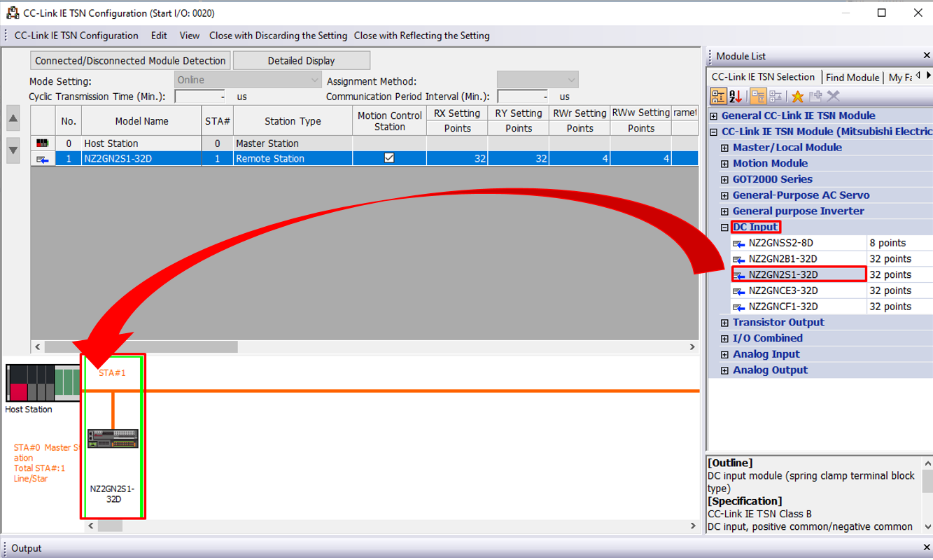This screenshot has width=933, height=560.
Task: Click the grey X delete icon in toolbar
Action: tap(833, 97)
